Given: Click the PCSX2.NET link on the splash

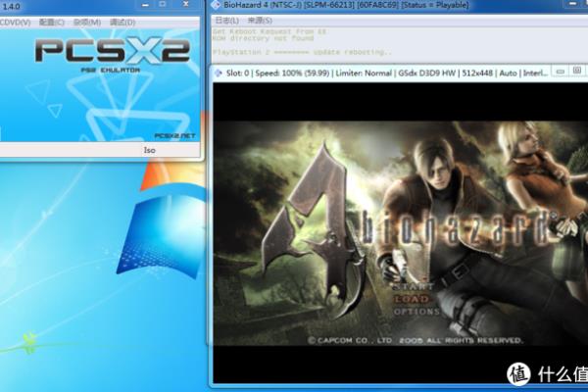Looking at the screenshot, I should [174, 136].
